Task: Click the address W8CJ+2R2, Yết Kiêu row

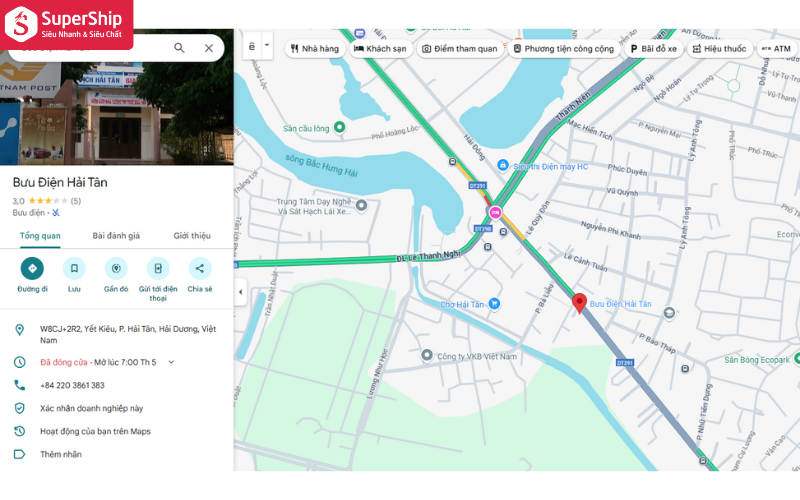Action: pyautogui.click(x=117, y=334)
